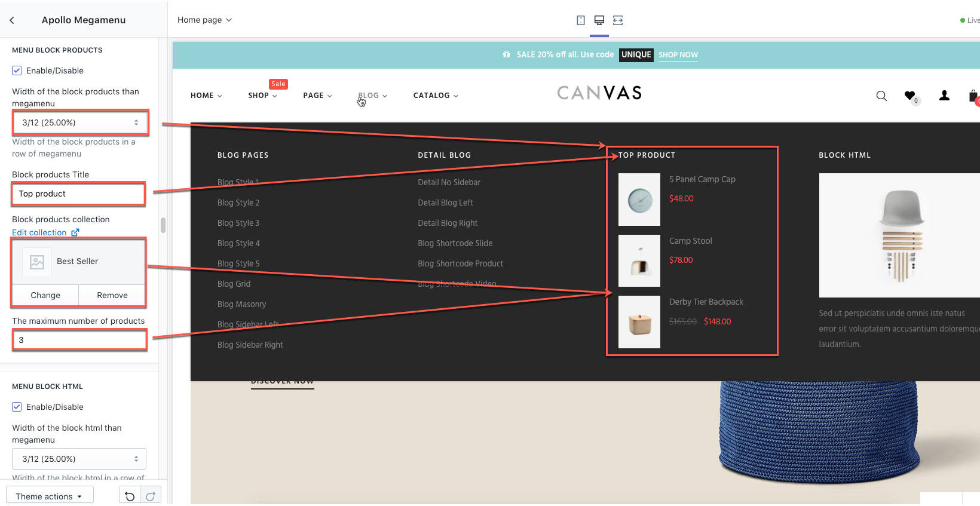This screenshot has height=506, width=980.
Task: Open Blog Shortcode Product link
Action: tap(461, 263)
